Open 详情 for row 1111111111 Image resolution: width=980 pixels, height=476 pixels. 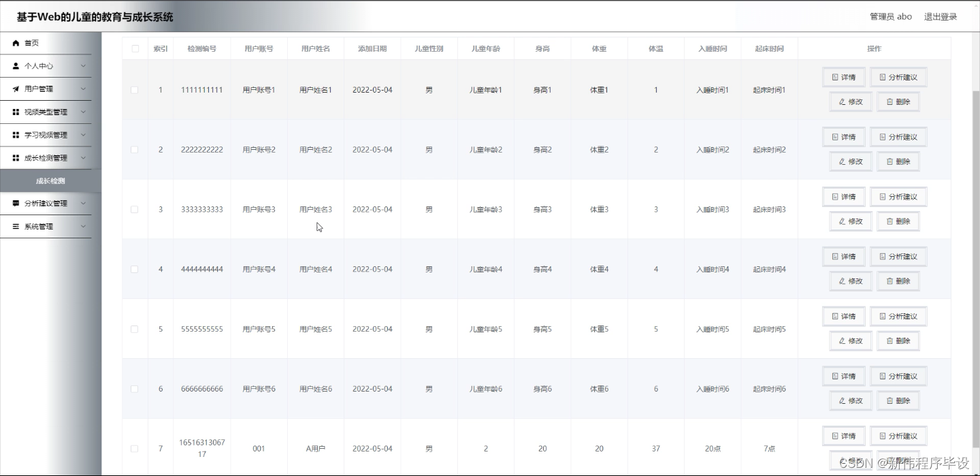point(844,78)
